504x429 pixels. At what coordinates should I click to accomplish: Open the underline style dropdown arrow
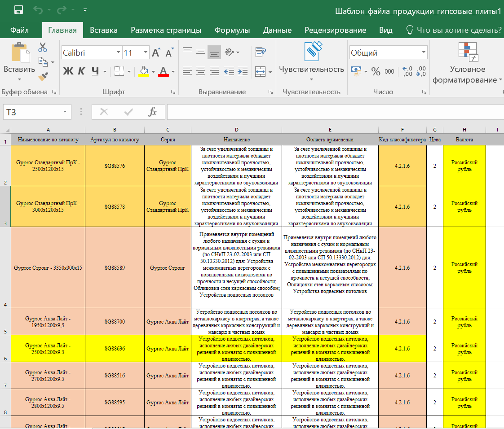click(105, 72)
